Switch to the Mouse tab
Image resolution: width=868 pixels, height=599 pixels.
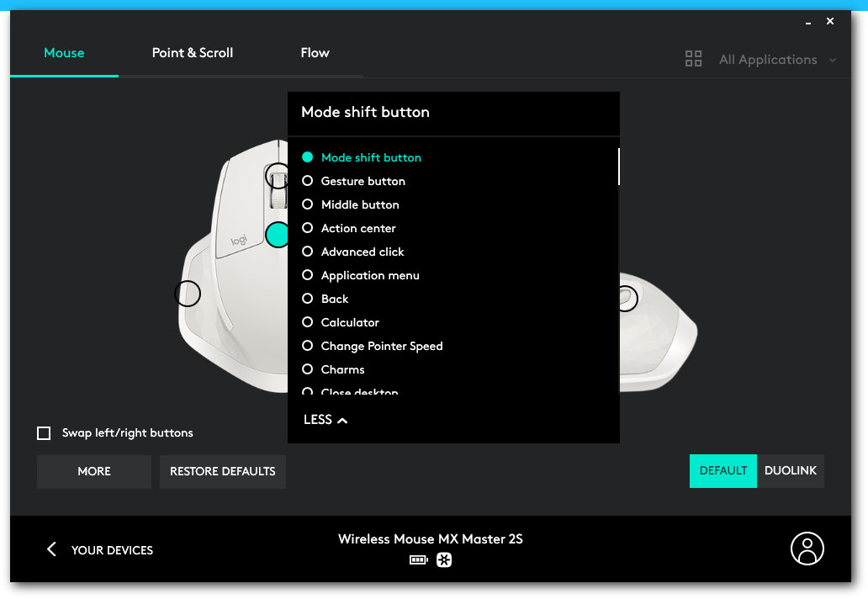pos(64,53)
